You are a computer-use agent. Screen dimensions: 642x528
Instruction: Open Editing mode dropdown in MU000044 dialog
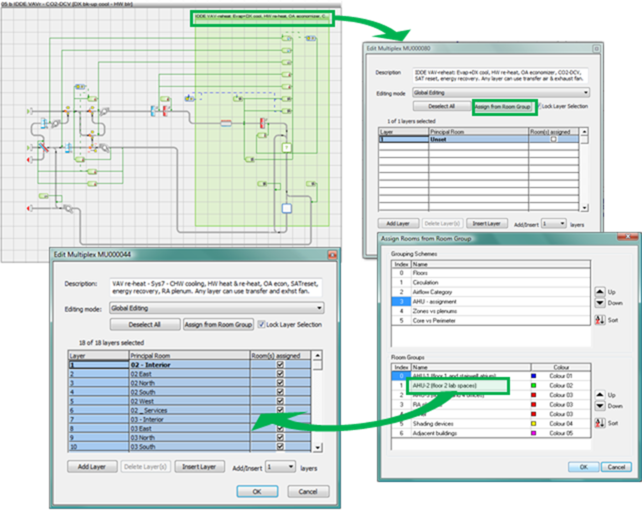(x=319, y=308)
